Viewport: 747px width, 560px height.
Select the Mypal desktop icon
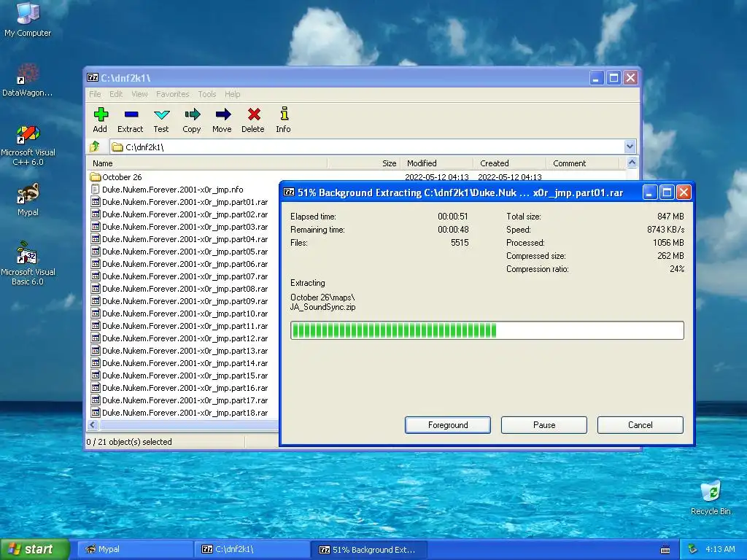(x=28, y=194)
